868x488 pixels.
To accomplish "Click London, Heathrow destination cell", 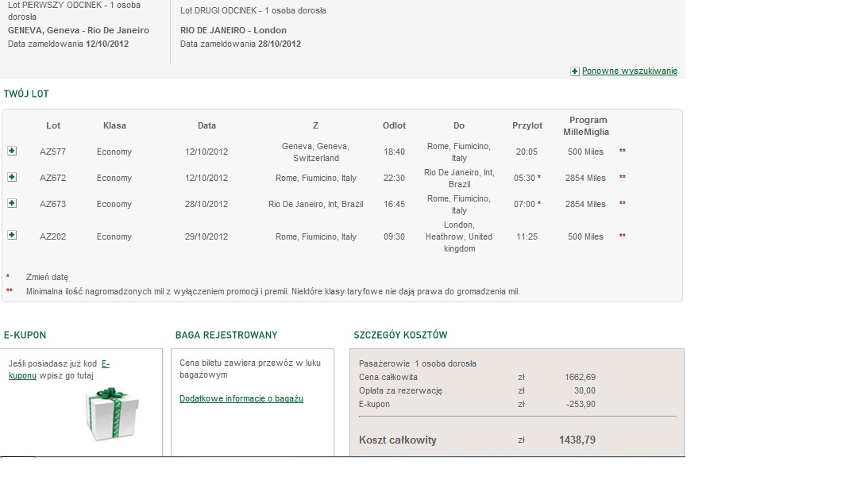I will point(459,236).
